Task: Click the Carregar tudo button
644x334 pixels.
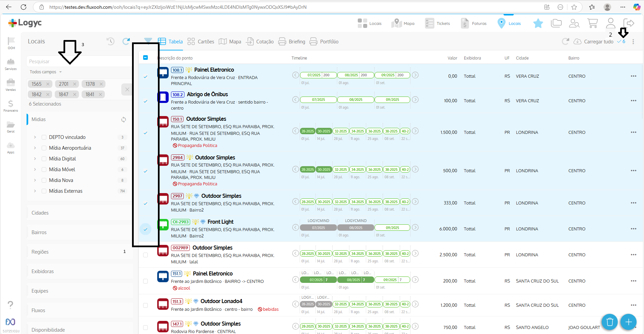Action: (x=594, y=42)
